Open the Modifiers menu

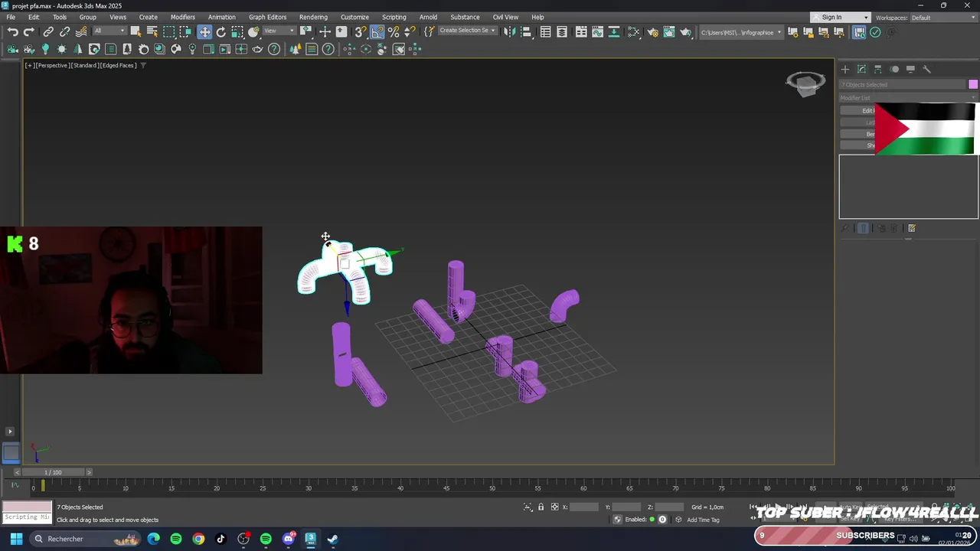point(182,17)
